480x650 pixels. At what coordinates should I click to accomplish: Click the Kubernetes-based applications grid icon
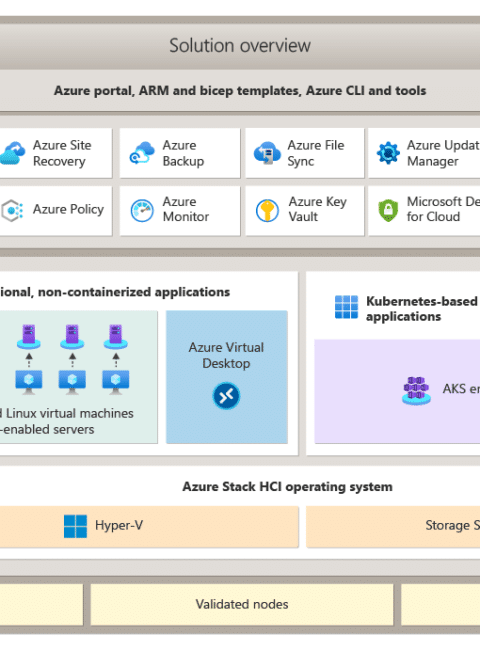(x=346, y=307)
